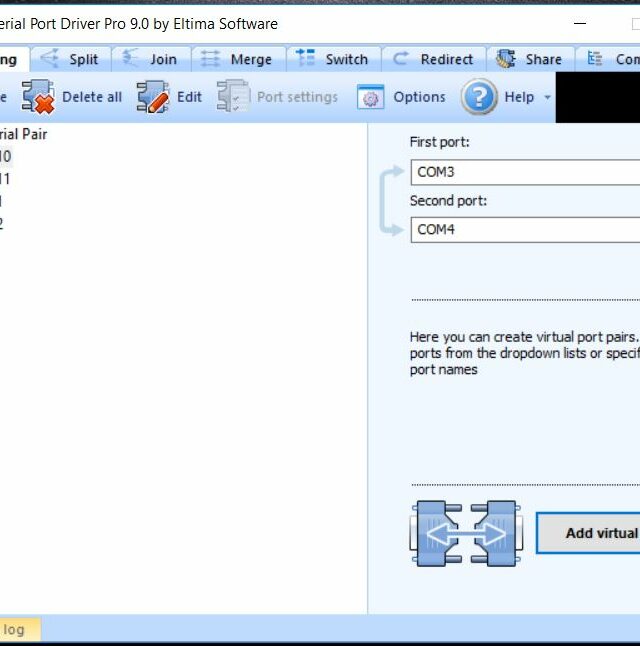
Task: Switch to the Share tab
Action: coord(530,59)
